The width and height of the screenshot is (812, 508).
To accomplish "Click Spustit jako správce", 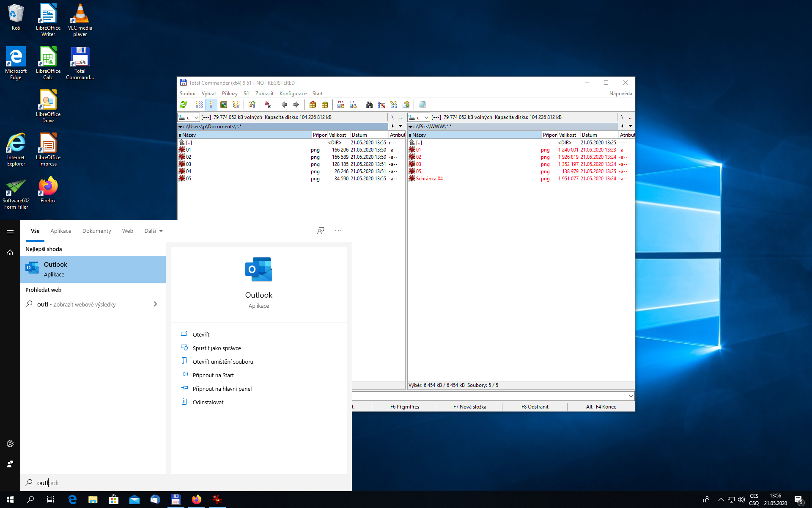I will pyautogui.click(x=217, y=348).
